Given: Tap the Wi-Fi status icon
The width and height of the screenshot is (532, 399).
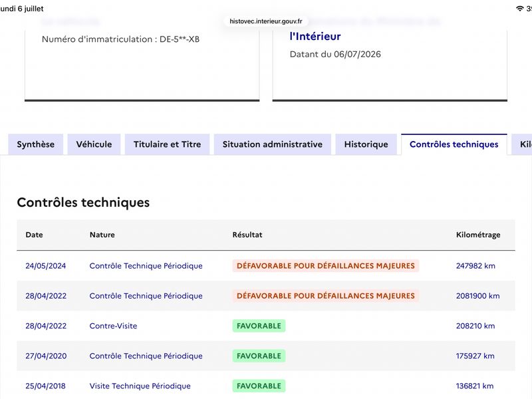Looking at the screenshot, I should (519, 9).
